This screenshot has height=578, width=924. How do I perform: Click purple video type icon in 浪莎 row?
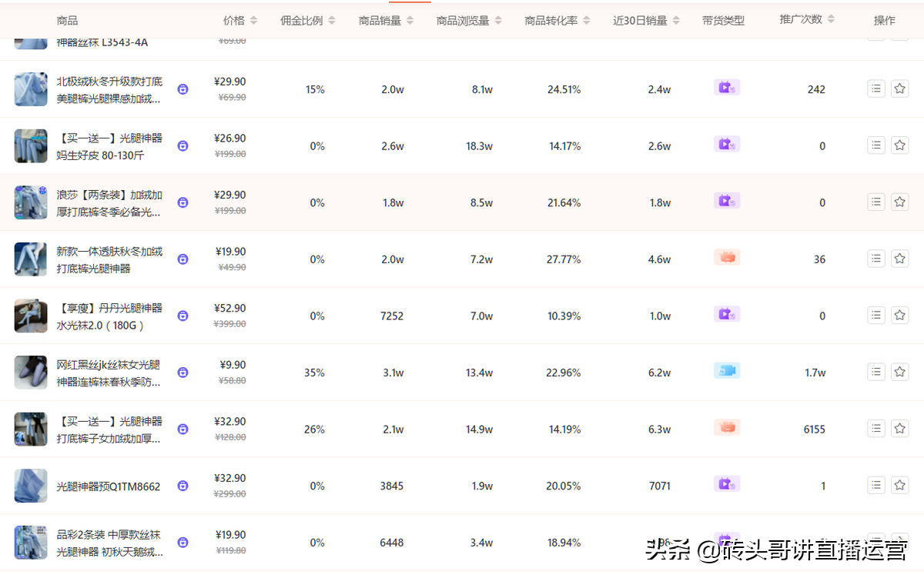[727, 201]
